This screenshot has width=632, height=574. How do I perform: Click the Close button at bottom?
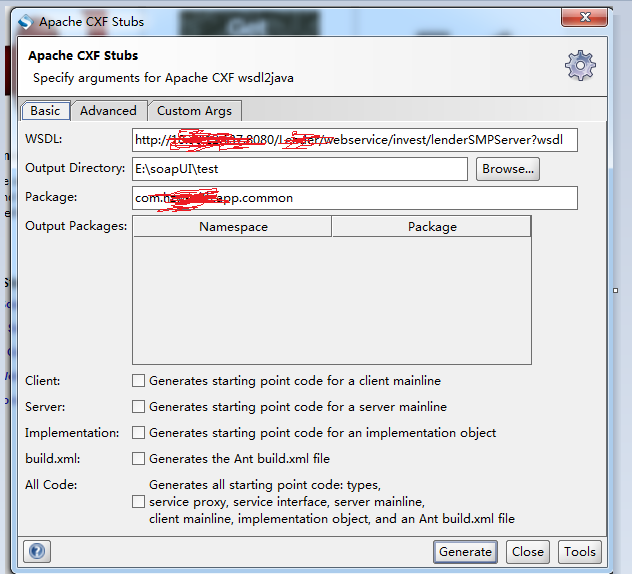pos(528,551)
